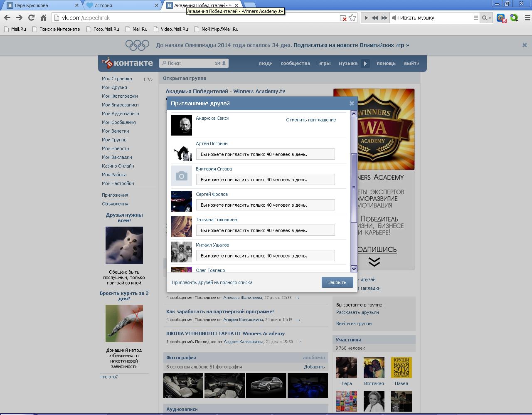Go forward with the browser forward arrow
Viewport: 532px width, 415px height.
click(19, 17)
